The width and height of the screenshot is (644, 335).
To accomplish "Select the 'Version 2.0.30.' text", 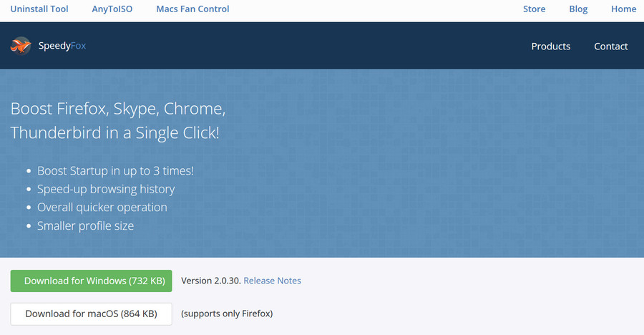I will point(211,281).
